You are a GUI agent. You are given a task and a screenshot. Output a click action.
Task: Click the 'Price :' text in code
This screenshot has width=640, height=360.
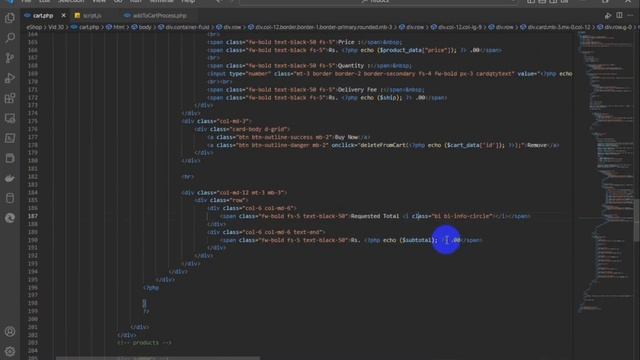pos(348,42)
